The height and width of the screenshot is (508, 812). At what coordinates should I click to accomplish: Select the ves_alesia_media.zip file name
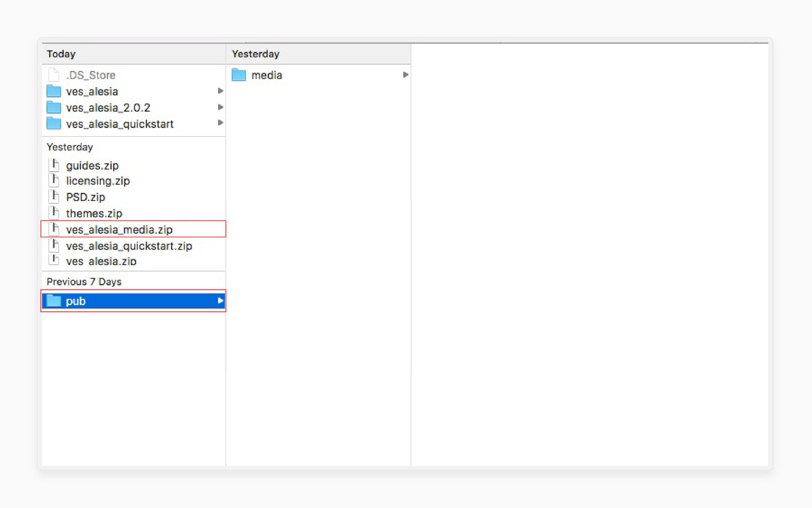(119, 230)
